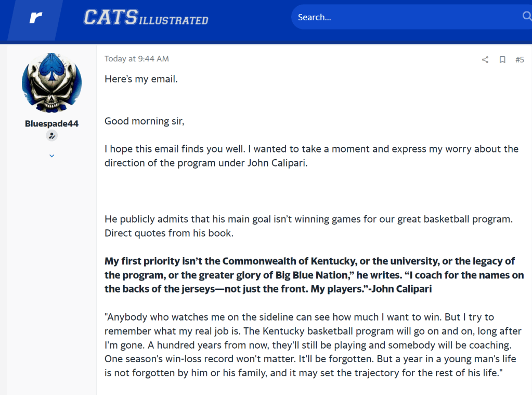The height and width of the screenshot is (395, 532).
Task: Click the 'He publicly admits' paragraph
Action: click(x=308, y=219)
